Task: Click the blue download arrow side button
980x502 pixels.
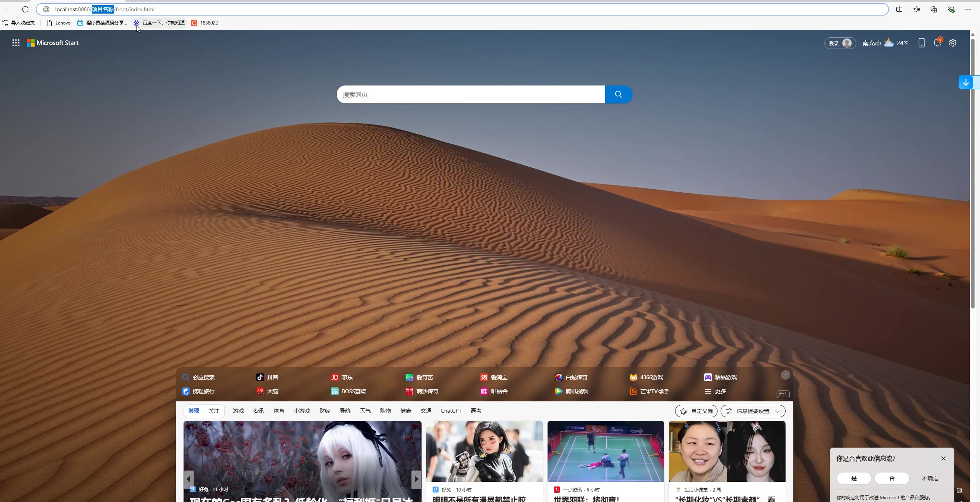Action: point(966,82)
